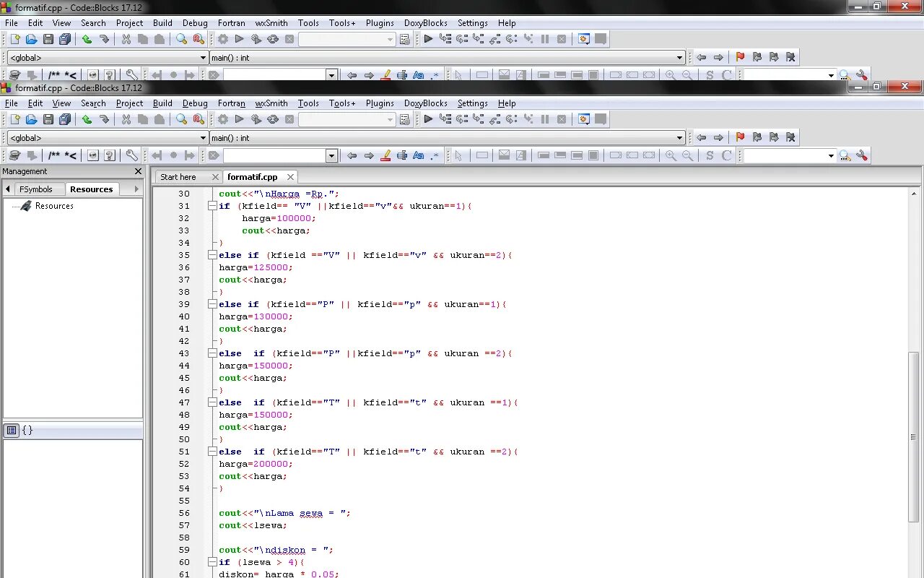Collapse code fold at line 60
The height and width of the screenshot is (578, 924).
[x=212, y=562]
